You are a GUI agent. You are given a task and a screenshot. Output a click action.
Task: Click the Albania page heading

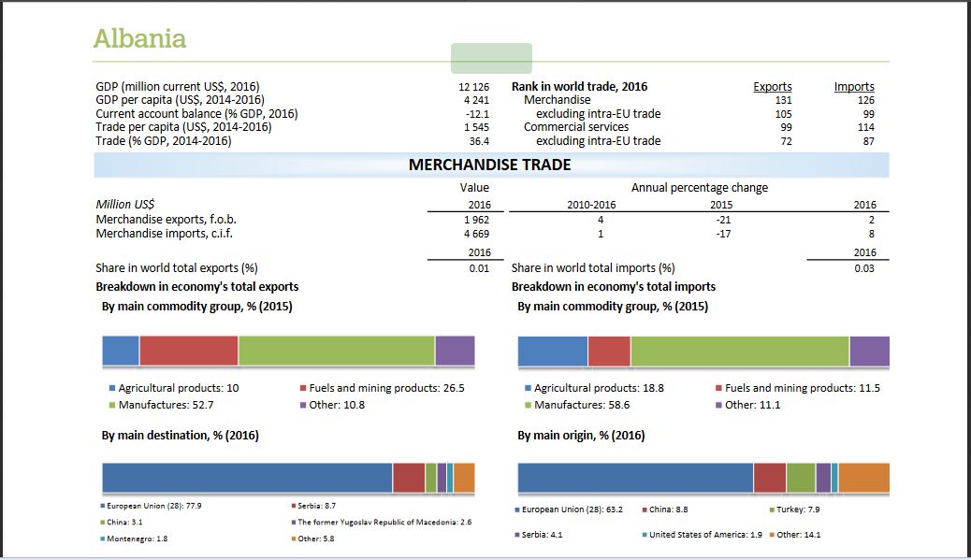click(x=139, y=38)
